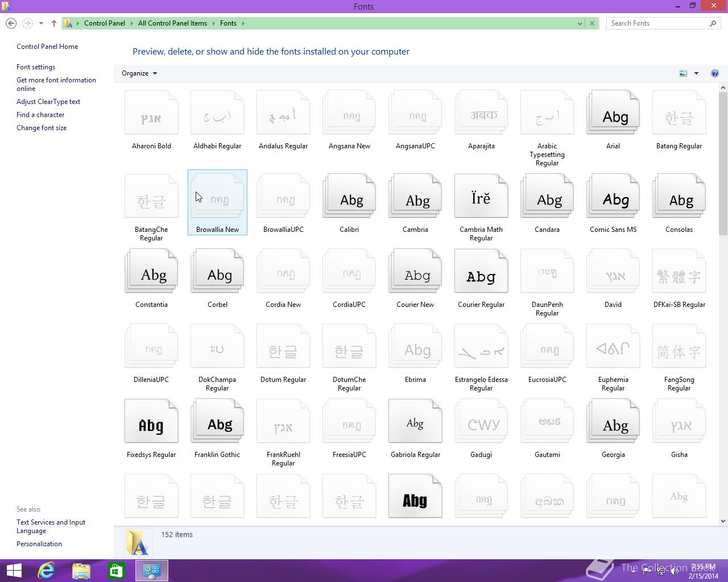Open Text Services and Input Language link
Viewport: 728px width, 582px height.
click(51, 526)
